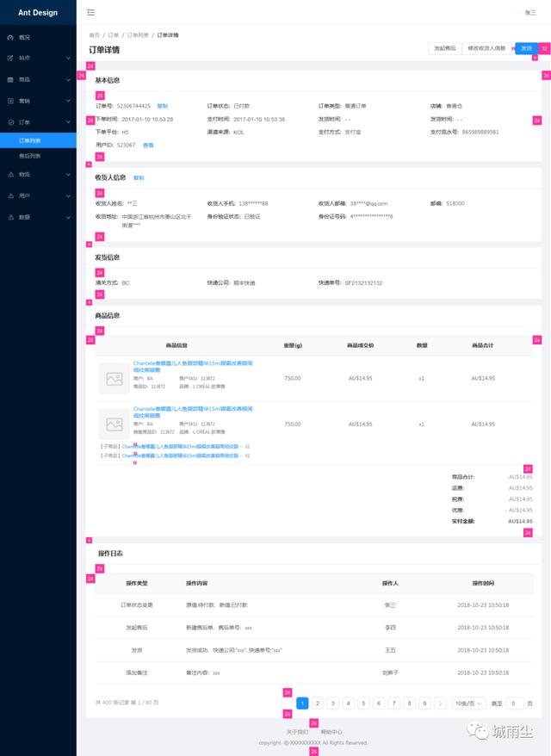Expand the 数据 submenu chevron
The image size is (551, 756).
pos(68,218)
